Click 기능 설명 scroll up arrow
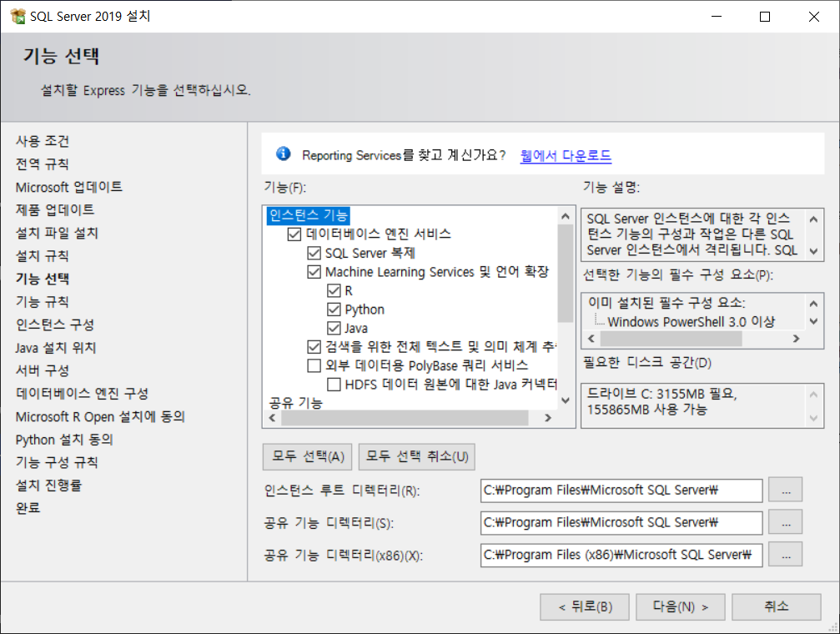This screenshot has width=840, height=634. (x=813, y=219)
